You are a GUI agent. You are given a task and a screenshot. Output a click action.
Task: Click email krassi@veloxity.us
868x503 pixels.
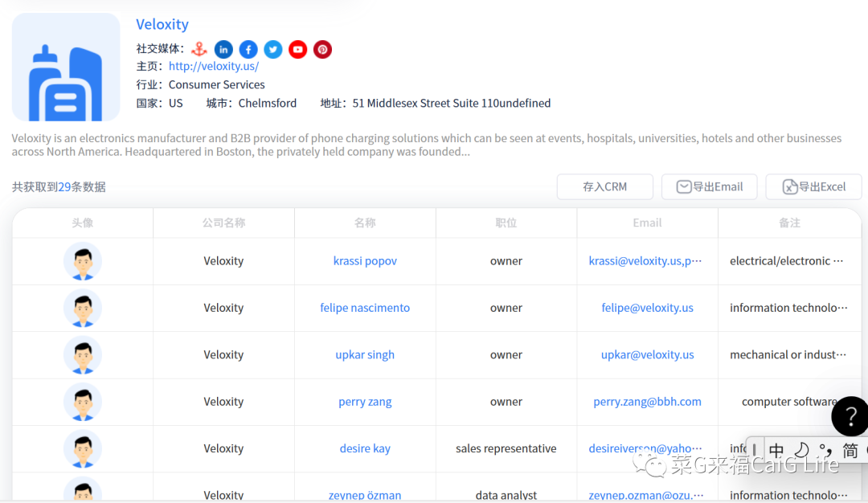click(645, 261)
